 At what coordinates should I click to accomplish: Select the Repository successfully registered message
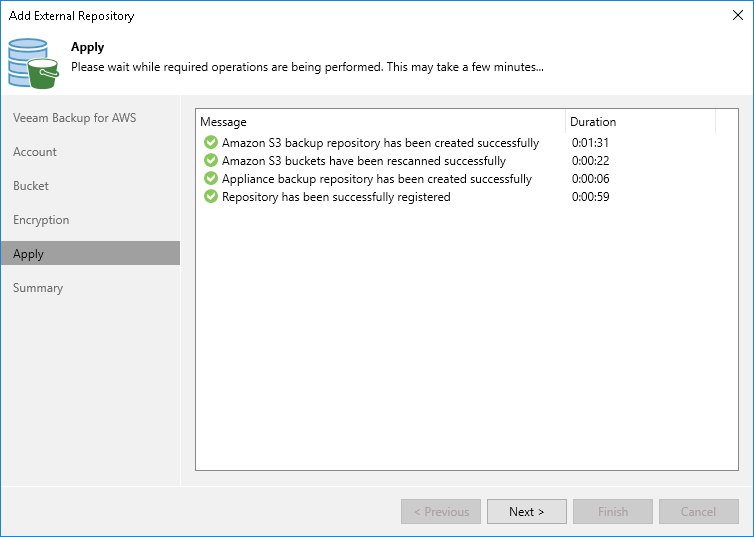pyautogui.click(x=336, y=197)
